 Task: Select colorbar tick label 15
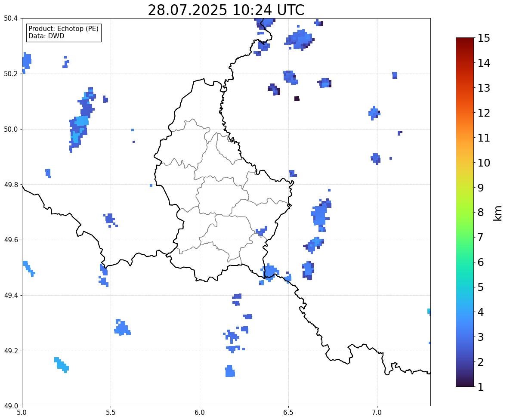point(484,38)
